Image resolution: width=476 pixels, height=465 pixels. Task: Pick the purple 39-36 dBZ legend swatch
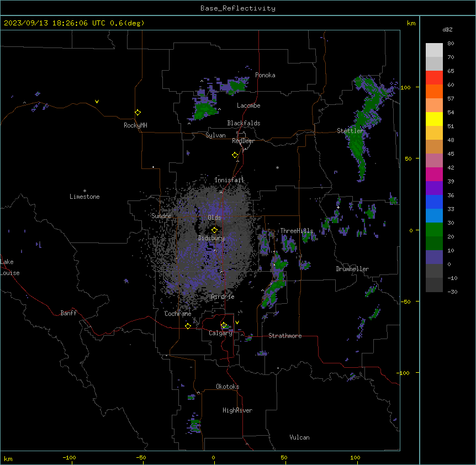pyautogui.click(x=434, y=188)
